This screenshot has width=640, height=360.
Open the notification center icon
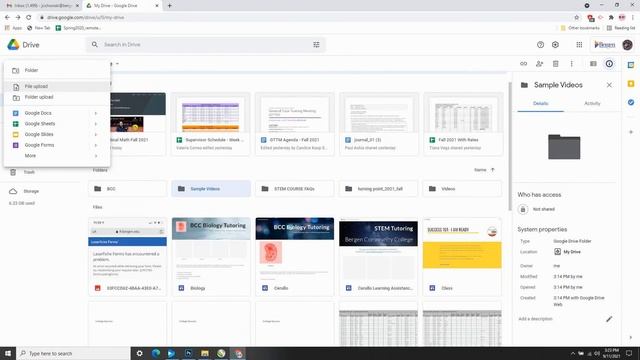coord(629,353)
